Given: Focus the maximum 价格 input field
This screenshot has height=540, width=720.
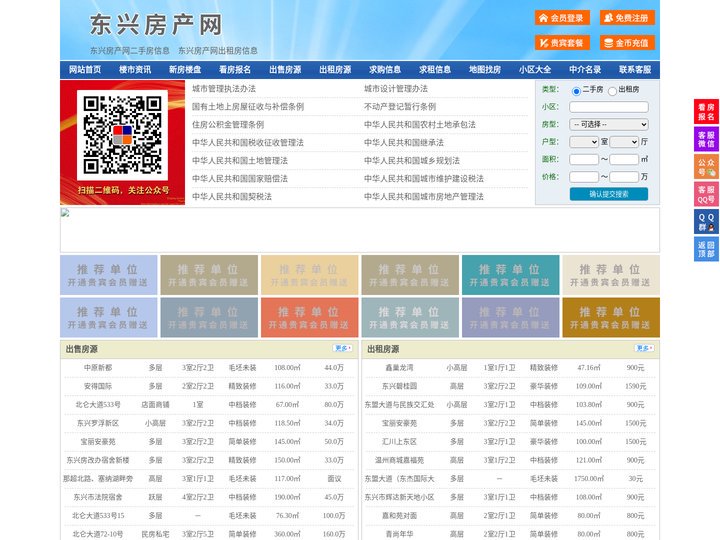Looking at the screenshot, I should click(624, 177).
